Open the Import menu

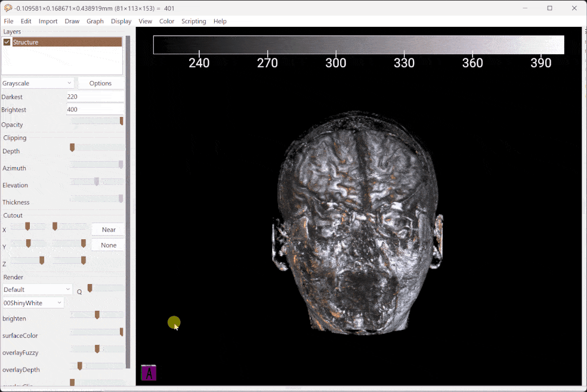coord(48,21)
